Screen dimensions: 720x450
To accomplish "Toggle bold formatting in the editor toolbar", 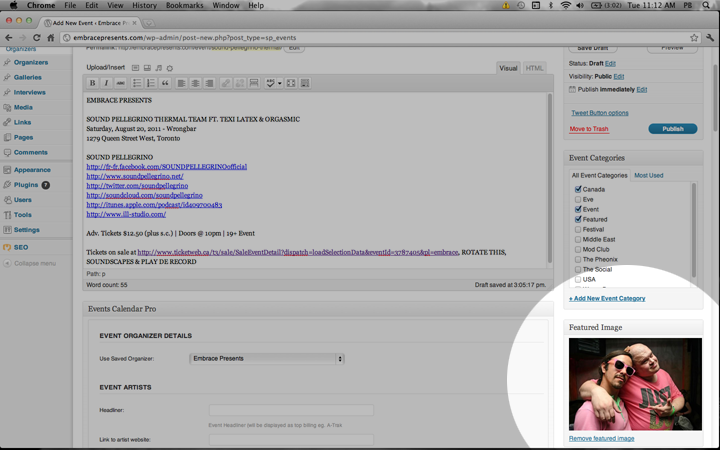I will (92, 83).
